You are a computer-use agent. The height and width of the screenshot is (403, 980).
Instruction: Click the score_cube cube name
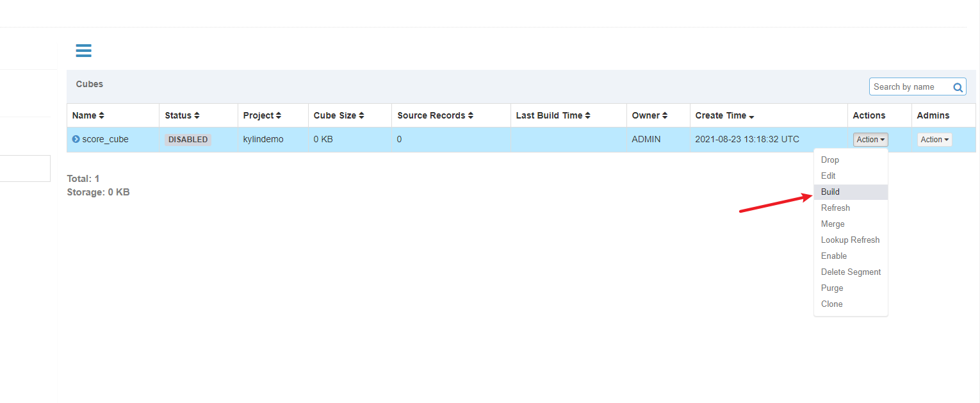coord(105,139)
